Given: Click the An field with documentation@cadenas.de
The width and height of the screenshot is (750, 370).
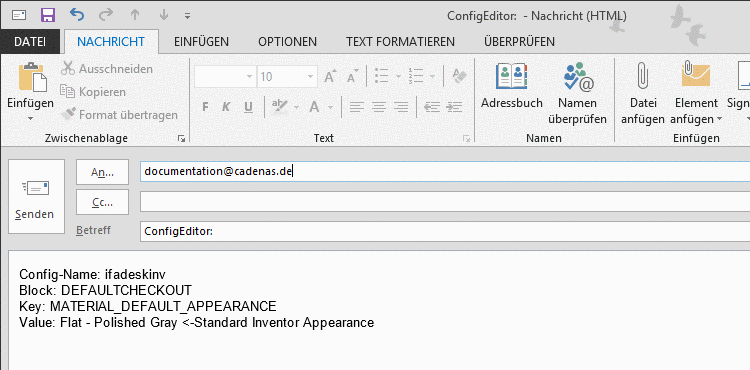Looking at the screenshot, I should (x=445, y=171).
